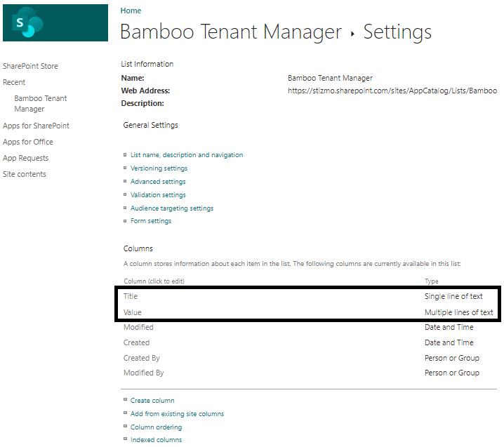Screen dimensions: 504x447
Task: Click the Modified column name
Action: coord(138,327)
